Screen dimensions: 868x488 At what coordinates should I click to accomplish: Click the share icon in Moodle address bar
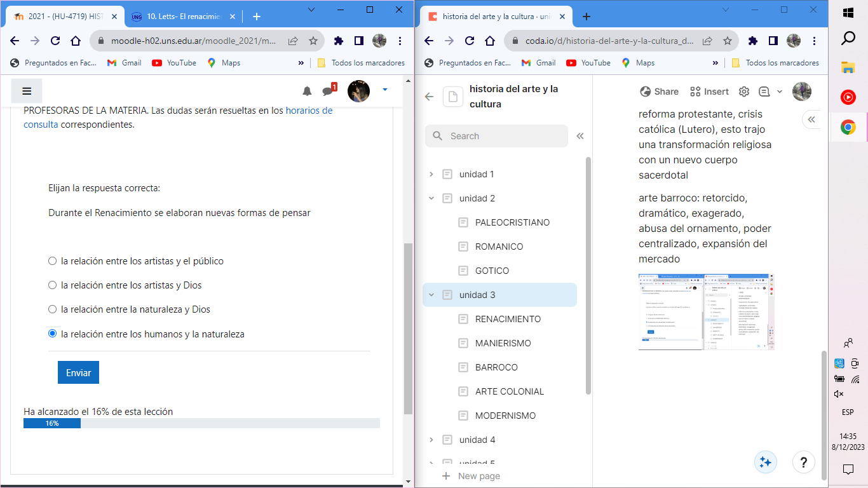click(293, 41)
